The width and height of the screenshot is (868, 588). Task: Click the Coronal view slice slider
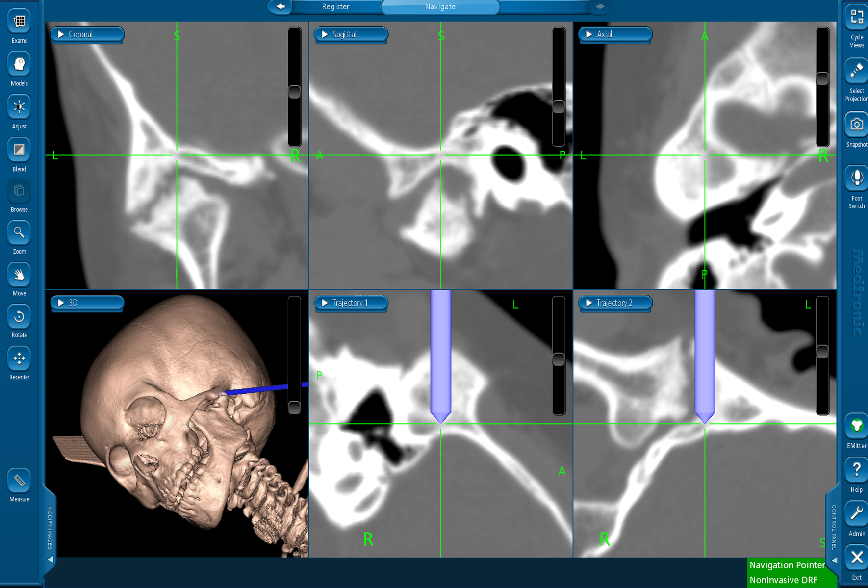[294, 92]
